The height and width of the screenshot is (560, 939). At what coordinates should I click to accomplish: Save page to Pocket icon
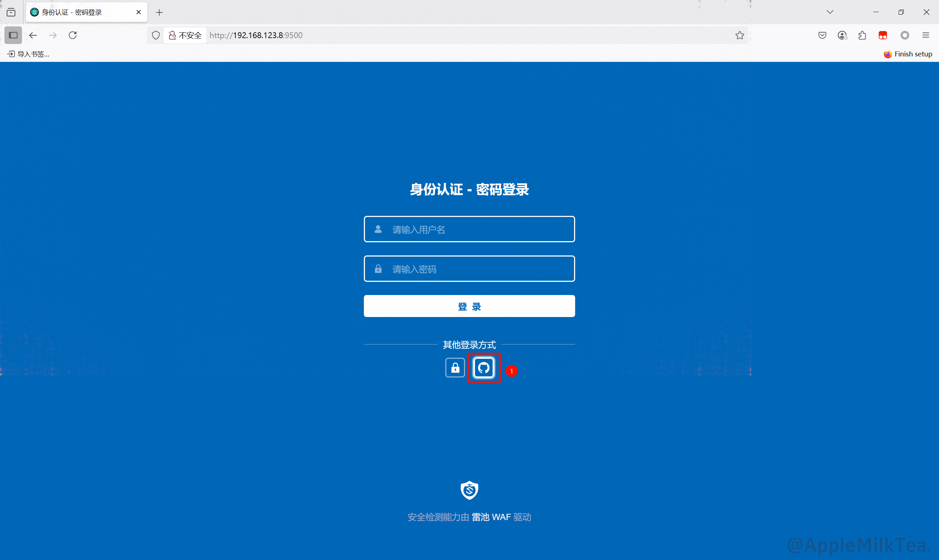pos(822,35)
